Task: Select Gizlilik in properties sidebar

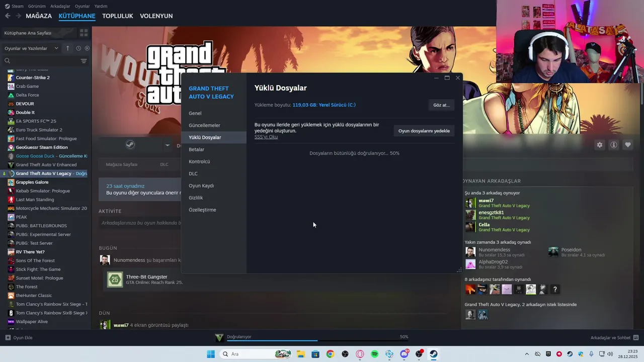Action: 214,198
